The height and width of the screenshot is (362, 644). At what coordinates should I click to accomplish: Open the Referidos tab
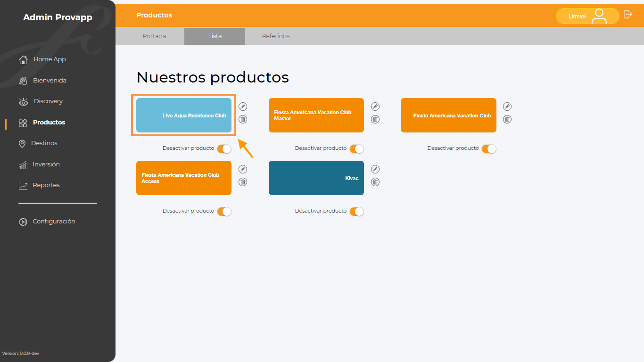click(x=276, y=36)
